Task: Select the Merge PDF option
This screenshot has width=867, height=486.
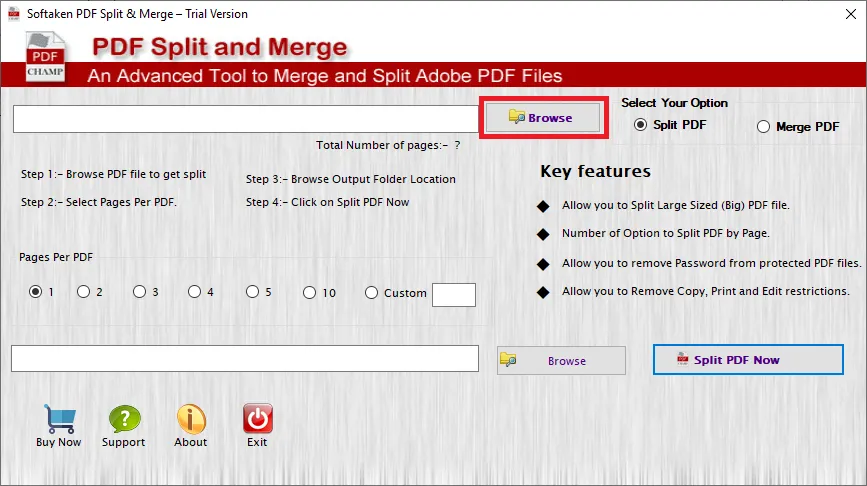Action: 763,127
